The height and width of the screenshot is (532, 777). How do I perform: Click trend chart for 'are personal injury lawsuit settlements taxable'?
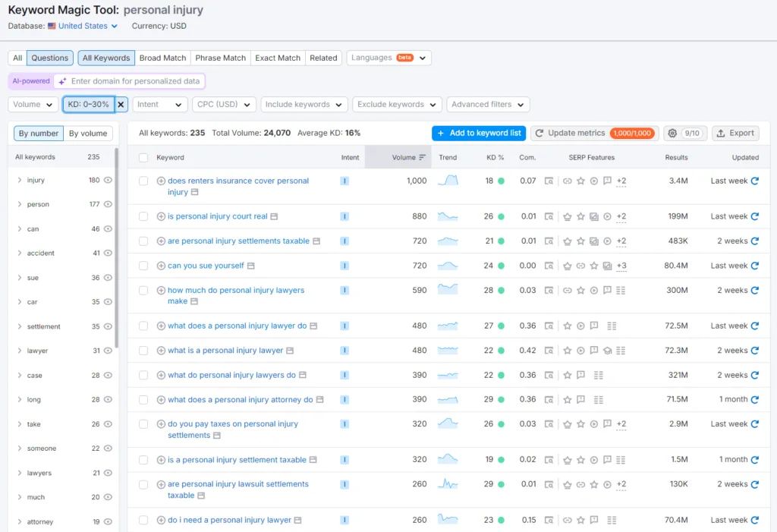[448, 483]
